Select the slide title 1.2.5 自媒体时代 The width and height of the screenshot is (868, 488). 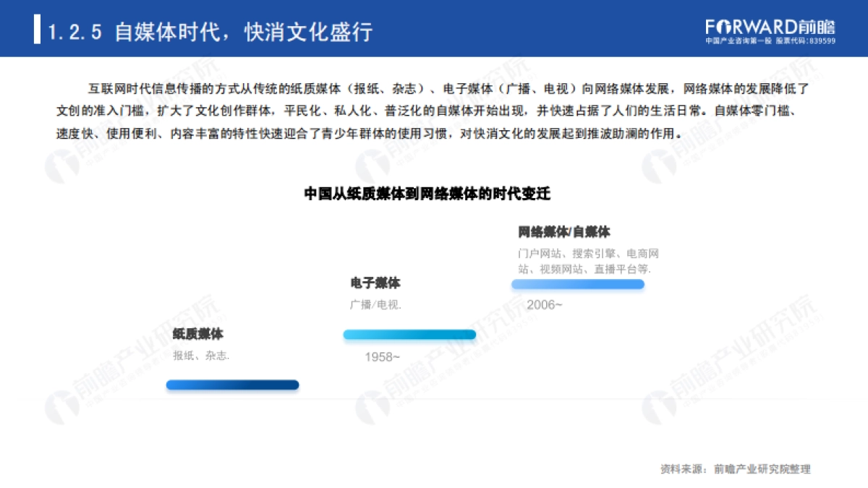pos(210,31)
